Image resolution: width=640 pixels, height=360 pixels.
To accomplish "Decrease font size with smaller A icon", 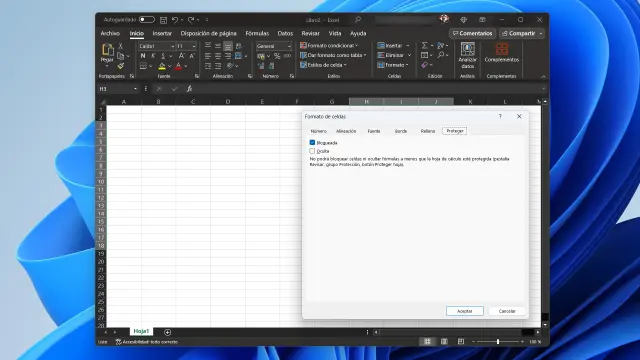I will pos(192,56).
